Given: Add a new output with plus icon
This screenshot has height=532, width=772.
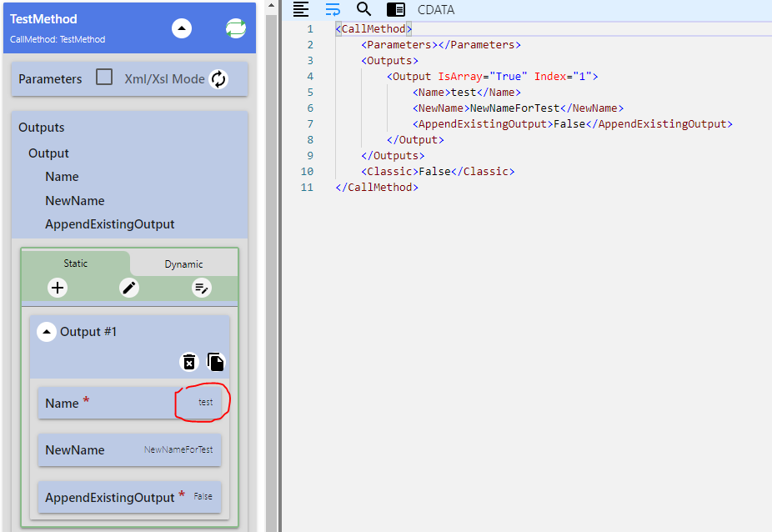Looking at the screenshot, I should 58,288.
